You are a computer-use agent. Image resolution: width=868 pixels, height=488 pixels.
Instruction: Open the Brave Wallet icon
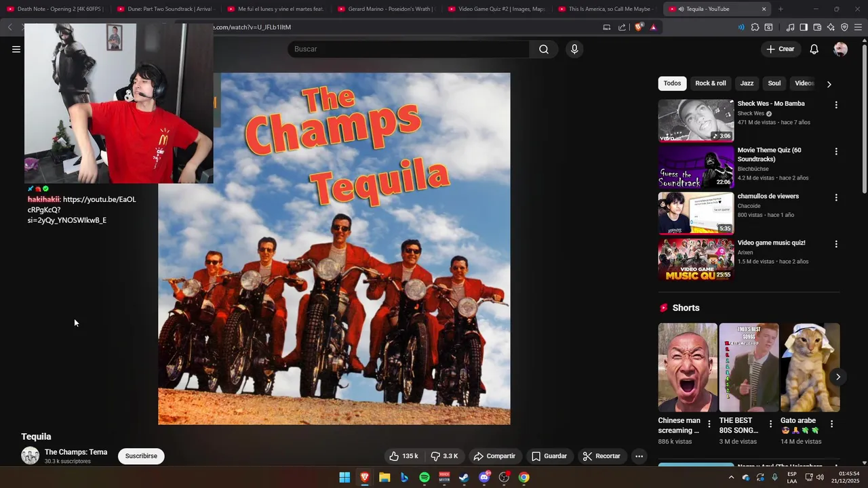817,27
